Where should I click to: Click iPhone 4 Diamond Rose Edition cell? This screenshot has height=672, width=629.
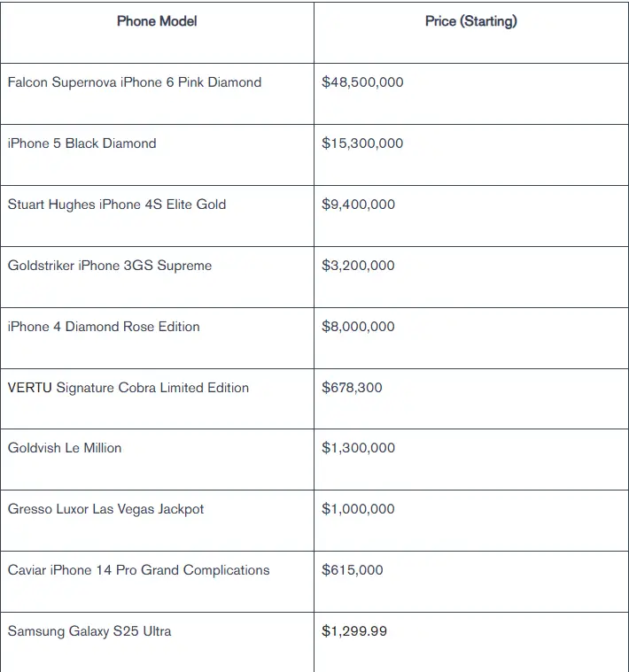(x=157, y=338)
